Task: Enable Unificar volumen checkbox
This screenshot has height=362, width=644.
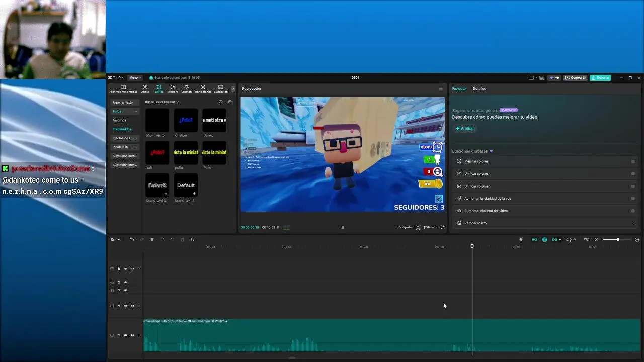Action: click(x=633, y=186)
